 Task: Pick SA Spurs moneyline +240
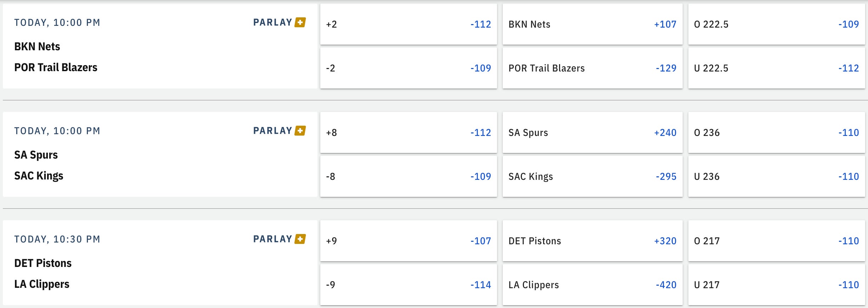[x=592, y=132]
